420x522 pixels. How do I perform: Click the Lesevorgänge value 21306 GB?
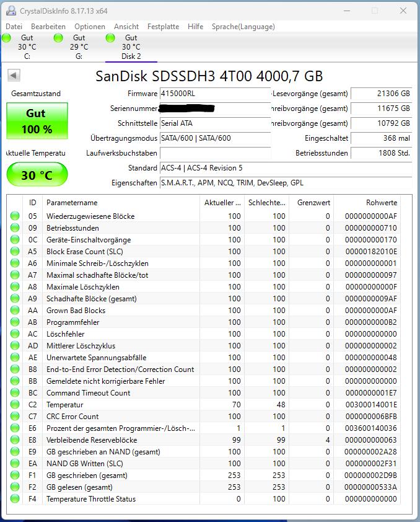(382, 94)
